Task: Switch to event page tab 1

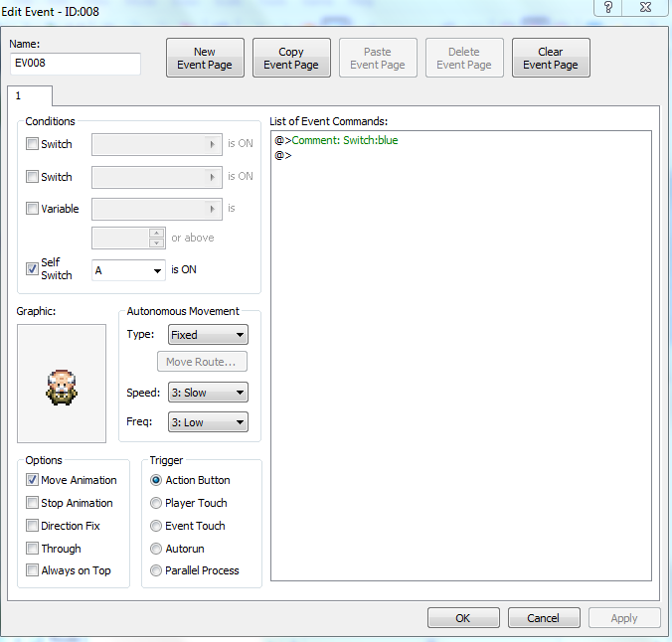Action: pos(29,95)
